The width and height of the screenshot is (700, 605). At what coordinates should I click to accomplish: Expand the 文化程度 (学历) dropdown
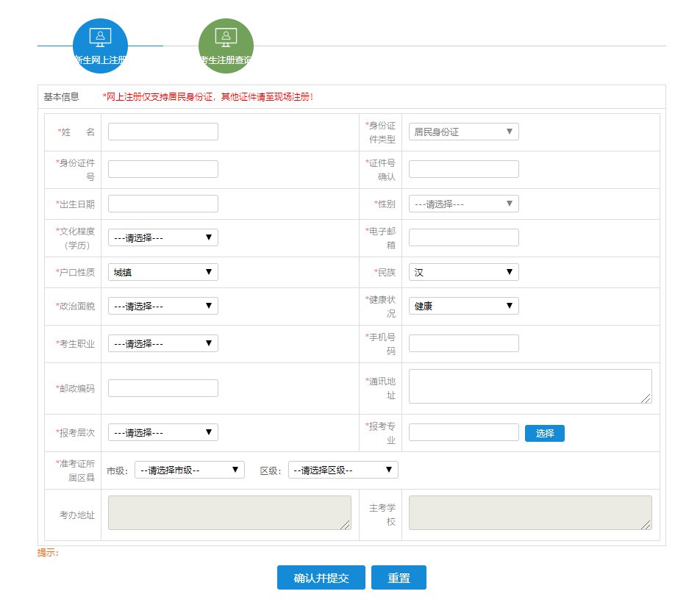162,237
